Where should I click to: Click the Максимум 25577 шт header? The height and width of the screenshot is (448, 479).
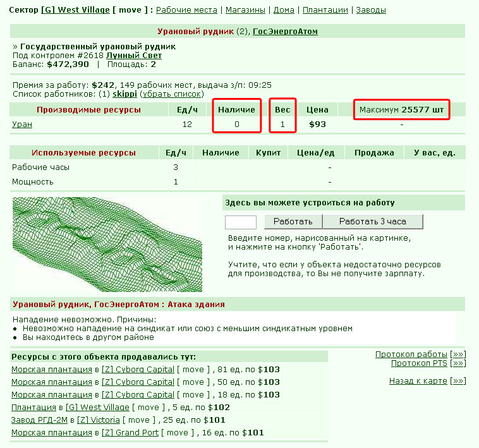coord(401,110)
